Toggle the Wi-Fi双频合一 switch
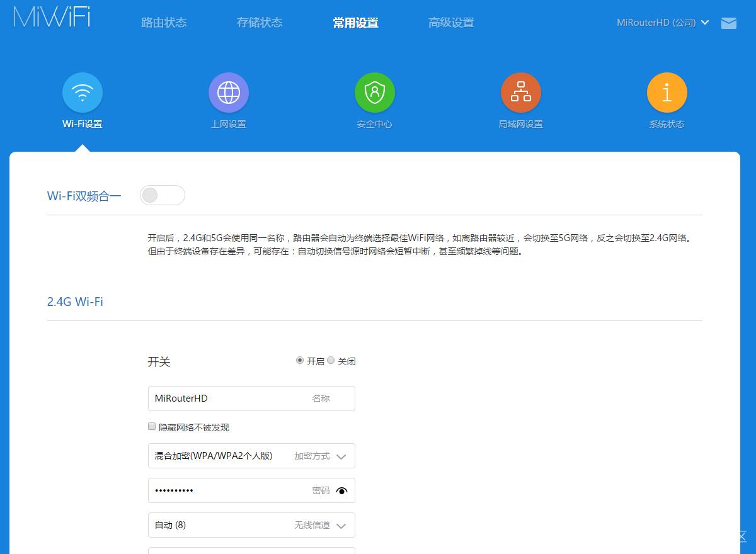756x554 pixels. tap(163, 195)
